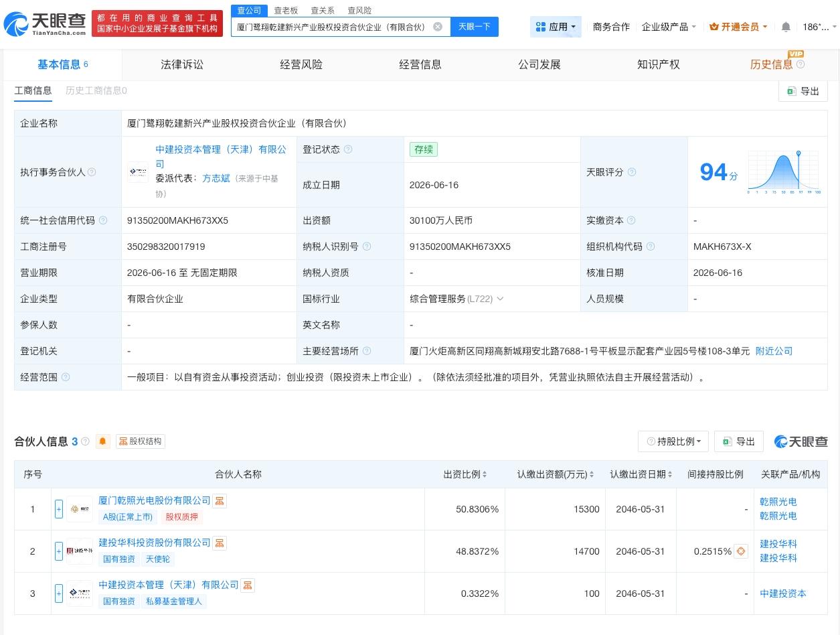The width and height of the screenshot is (840, 635).
Task: Click the help icon beside 纳税人识别号
Action: (366, 246)
